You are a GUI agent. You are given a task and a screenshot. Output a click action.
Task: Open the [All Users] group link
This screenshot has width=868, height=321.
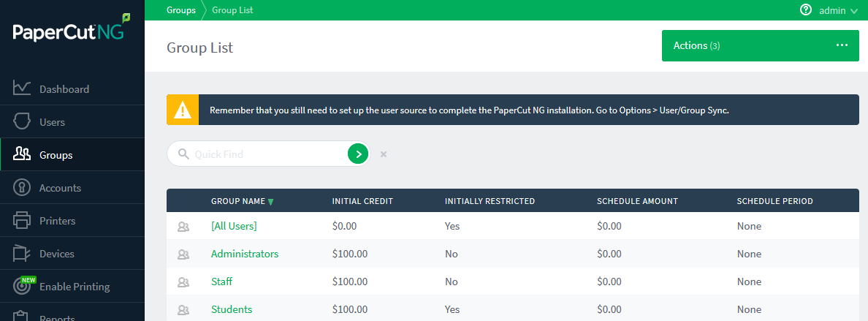[234, 226]
